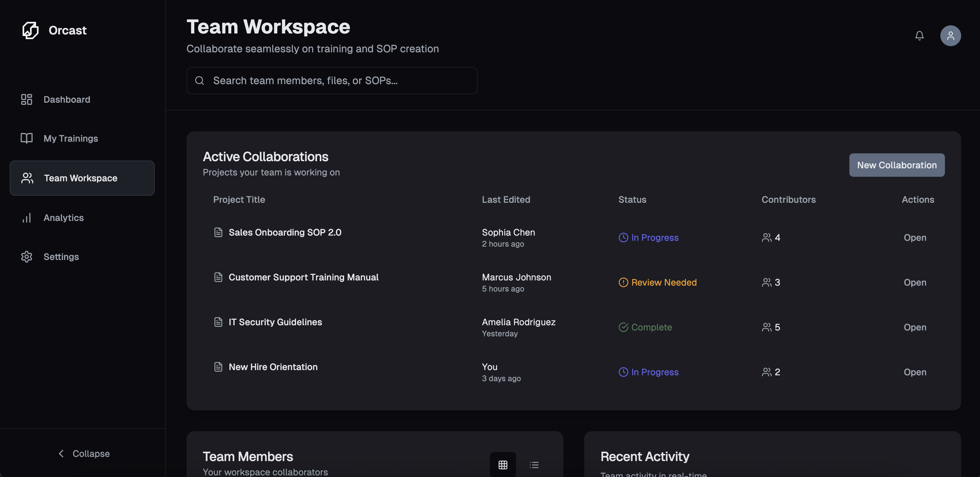
Task: Select the Analytics sidebar icon
Action: (26, 218)
